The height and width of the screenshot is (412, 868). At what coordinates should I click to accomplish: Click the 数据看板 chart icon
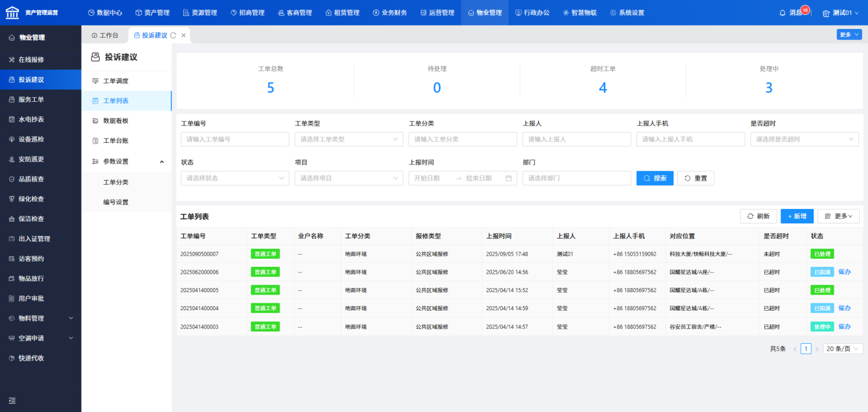click(95, 121)
